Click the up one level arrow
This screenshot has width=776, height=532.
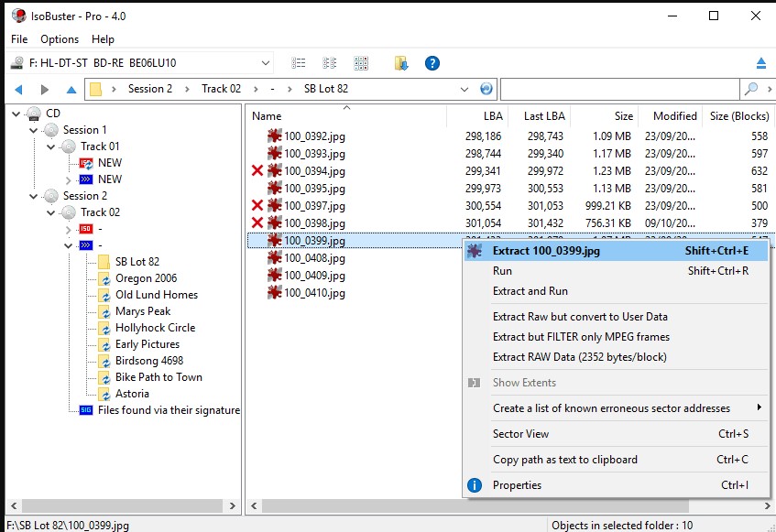[71, 89]
